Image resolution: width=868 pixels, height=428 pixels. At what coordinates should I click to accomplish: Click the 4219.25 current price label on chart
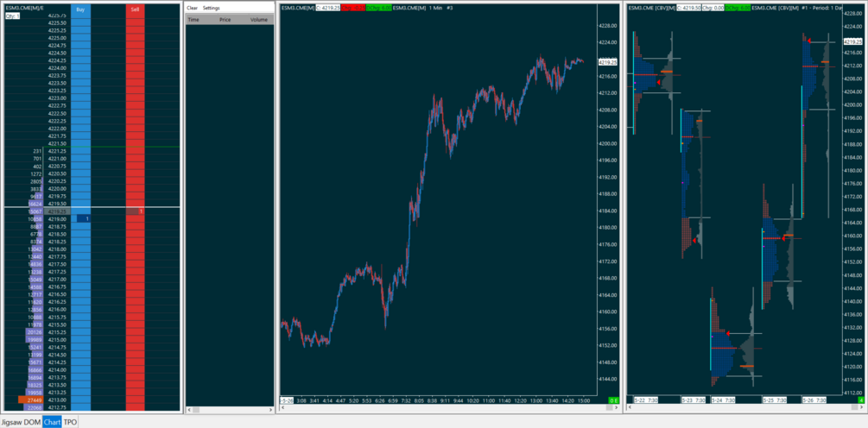tap(607, 62)
